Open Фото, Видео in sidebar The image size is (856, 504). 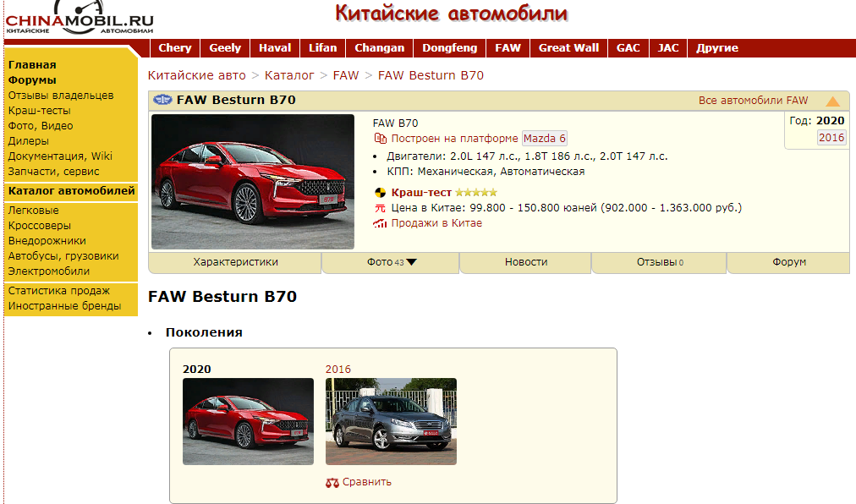pyautogui.click(x=41, y=126)
